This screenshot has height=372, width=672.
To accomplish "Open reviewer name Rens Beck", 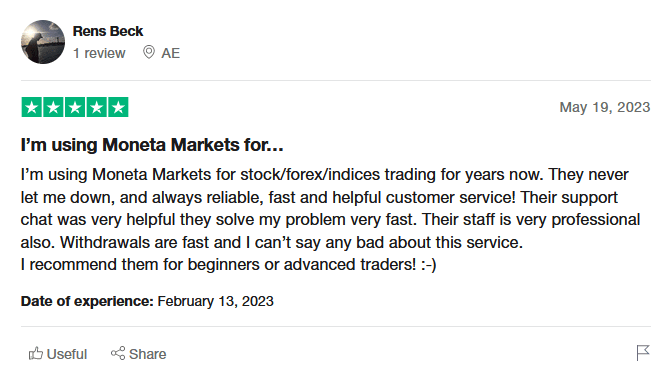I will coord(108,31).
